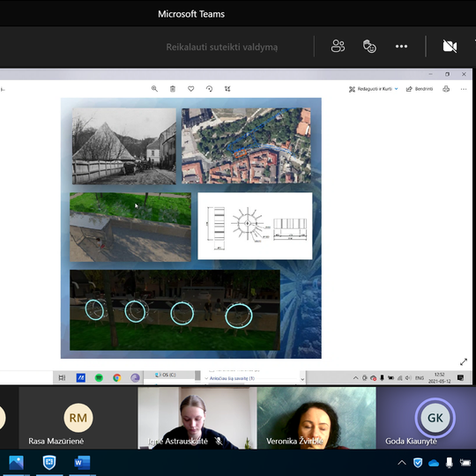
Task: Select the crop tool icon
Action: [x=227, y=89]
